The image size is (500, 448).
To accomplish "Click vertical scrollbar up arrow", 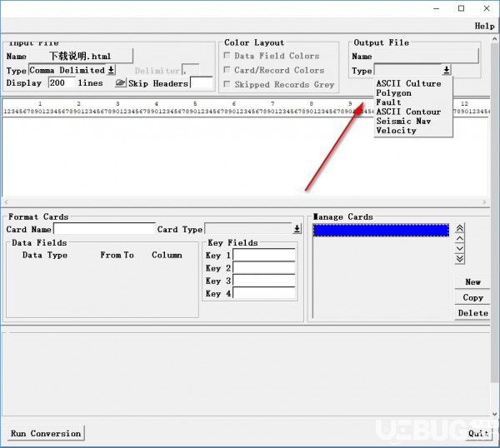I will point(494,38).
